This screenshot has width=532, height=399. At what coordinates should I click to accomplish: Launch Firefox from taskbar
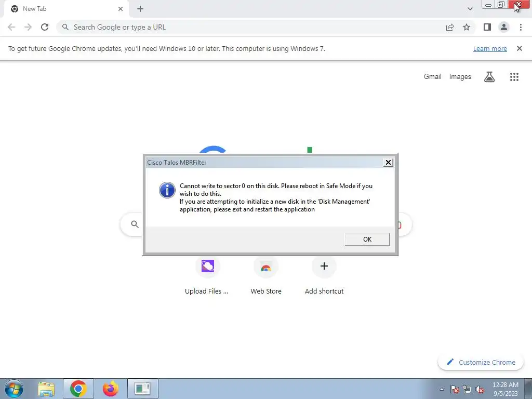111,389
